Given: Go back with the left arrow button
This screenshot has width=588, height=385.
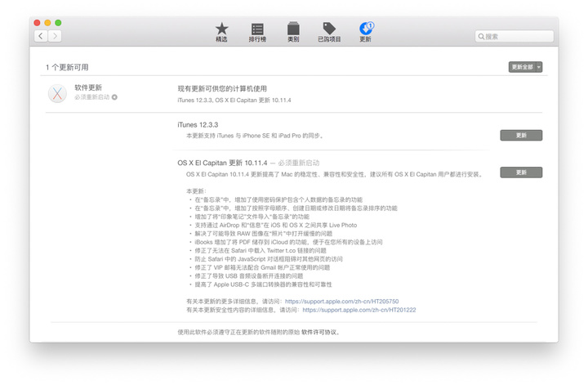Looking at the screenshot, I should (41, 36).
